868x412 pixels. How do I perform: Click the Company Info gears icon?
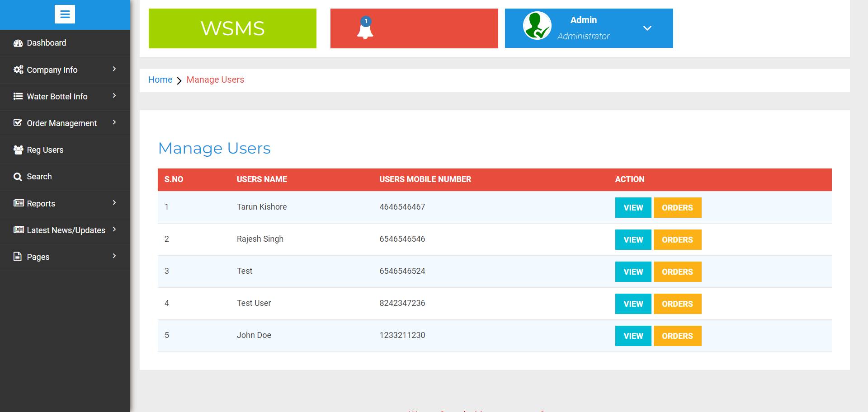click(x=18, y=70)
